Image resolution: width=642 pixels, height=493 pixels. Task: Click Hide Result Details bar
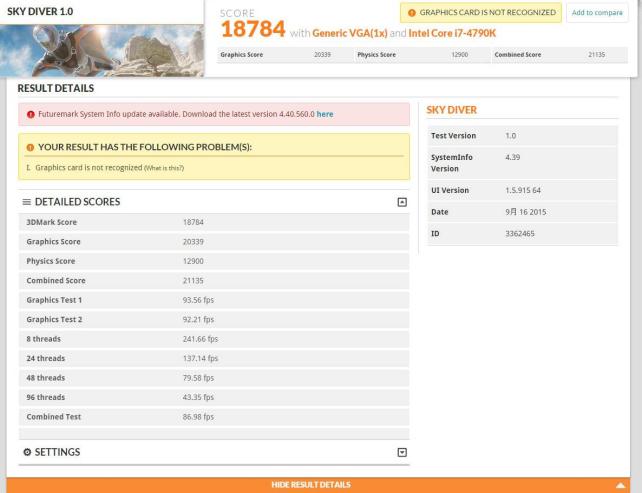[x=318, y=485]
